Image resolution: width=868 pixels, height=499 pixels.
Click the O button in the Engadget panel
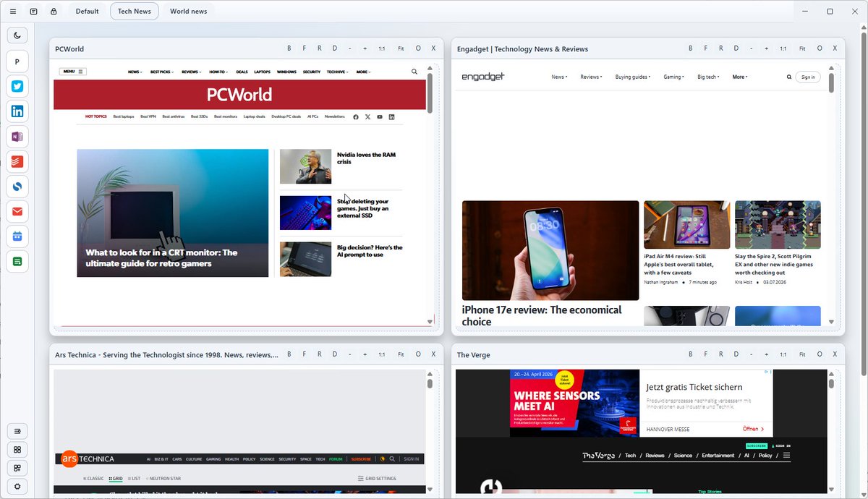click(x=820, y=48)
